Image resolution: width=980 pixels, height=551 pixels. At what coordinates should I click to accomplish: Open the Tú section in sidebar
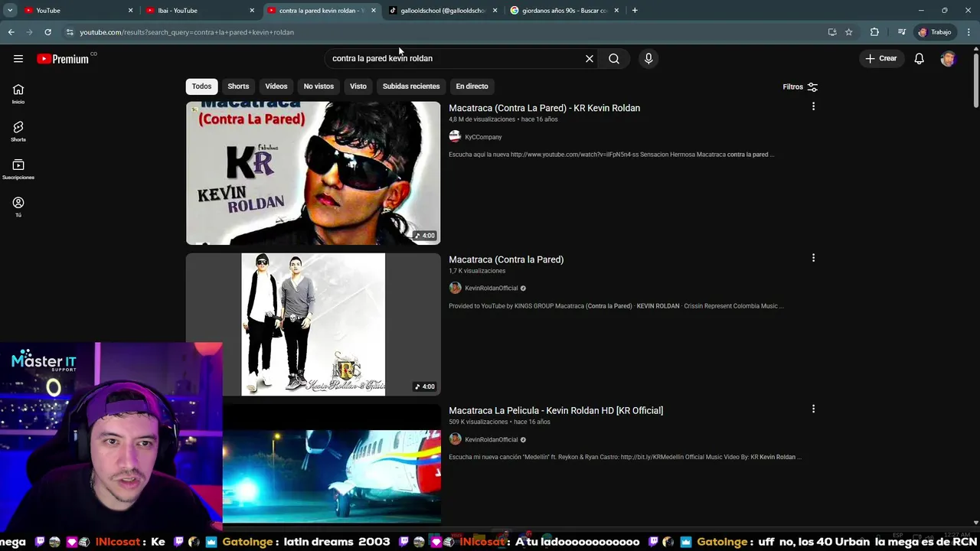(x=18, y=207)
